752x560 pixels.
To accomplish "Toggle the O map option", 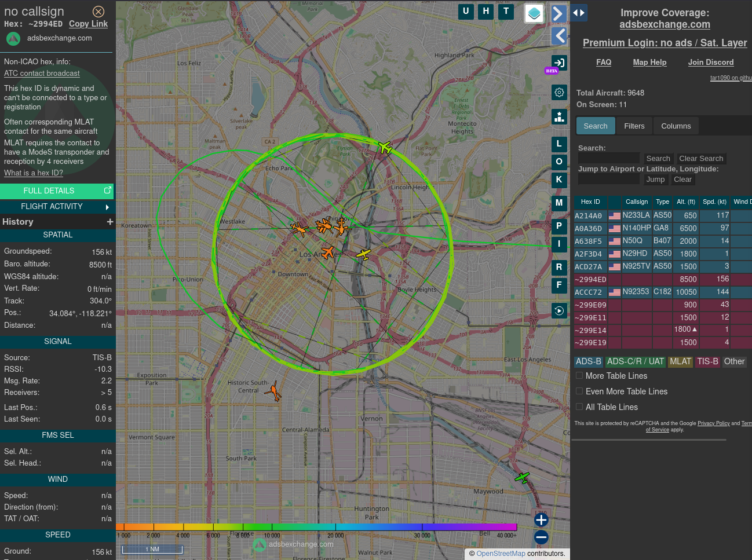I will [x=559, y=162].
